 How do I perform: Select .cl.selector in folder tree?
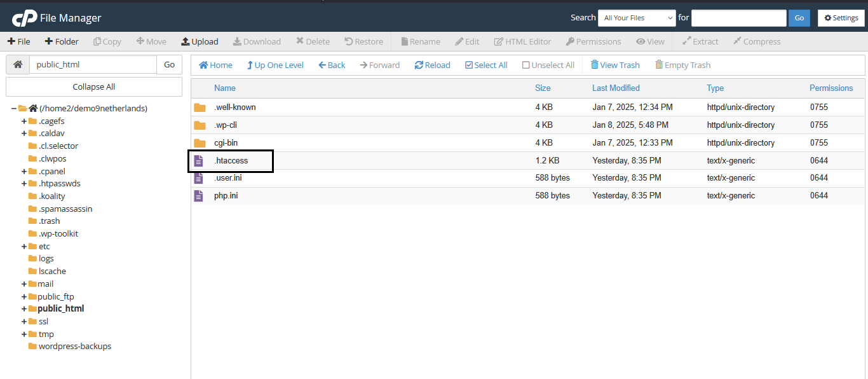(x=58, y=146)
